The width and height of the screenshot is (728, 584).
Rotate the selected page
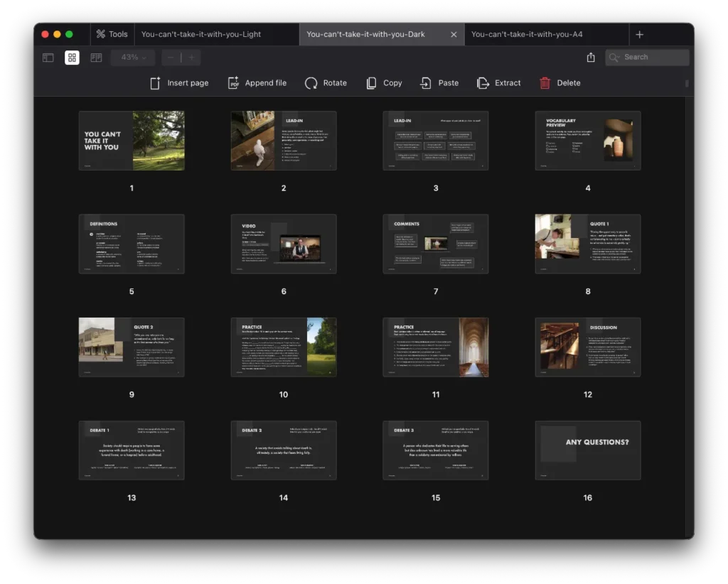tap(326, 83)
